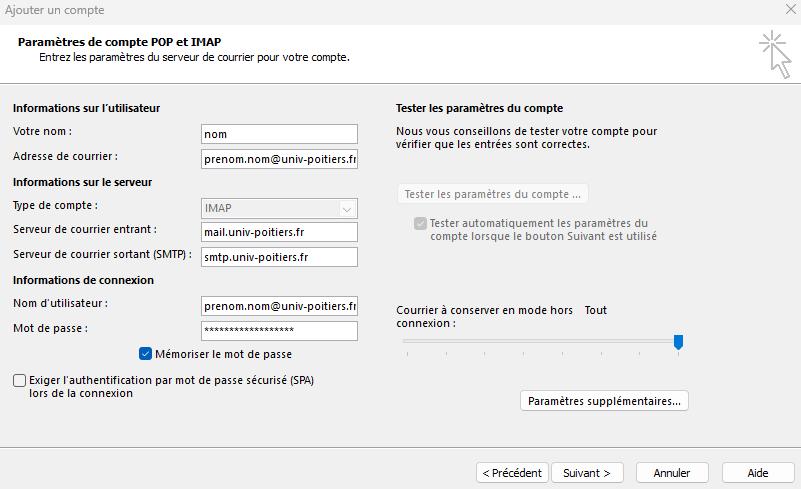Viewport: 801px width, 489px height.
Task: Enable Exiger l'authentification SPA checkbox
Action: pyautogui.click(x=20, y=380)
